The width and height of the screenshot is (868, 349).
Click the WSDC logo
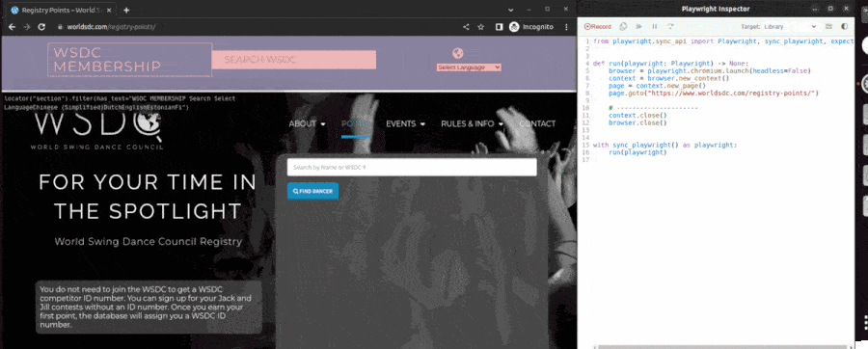click(x=97, y=130)
